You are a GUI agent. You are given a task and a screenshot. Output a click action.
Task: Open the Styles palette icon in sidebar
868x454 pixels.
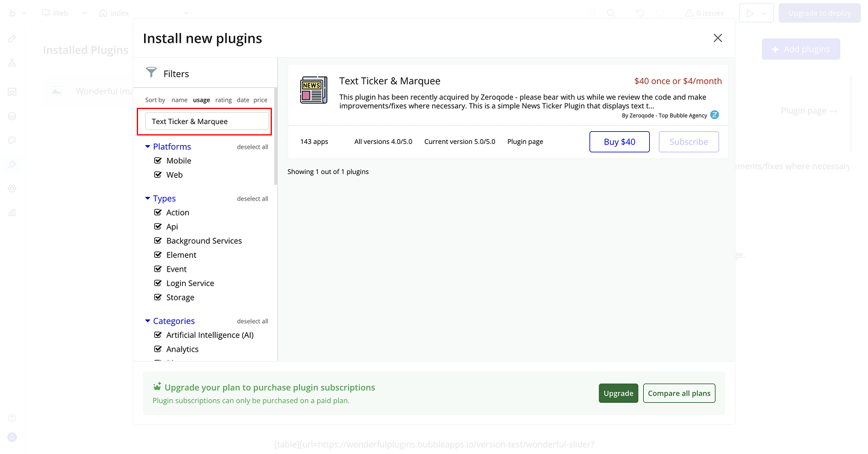(x=12, y=140)
